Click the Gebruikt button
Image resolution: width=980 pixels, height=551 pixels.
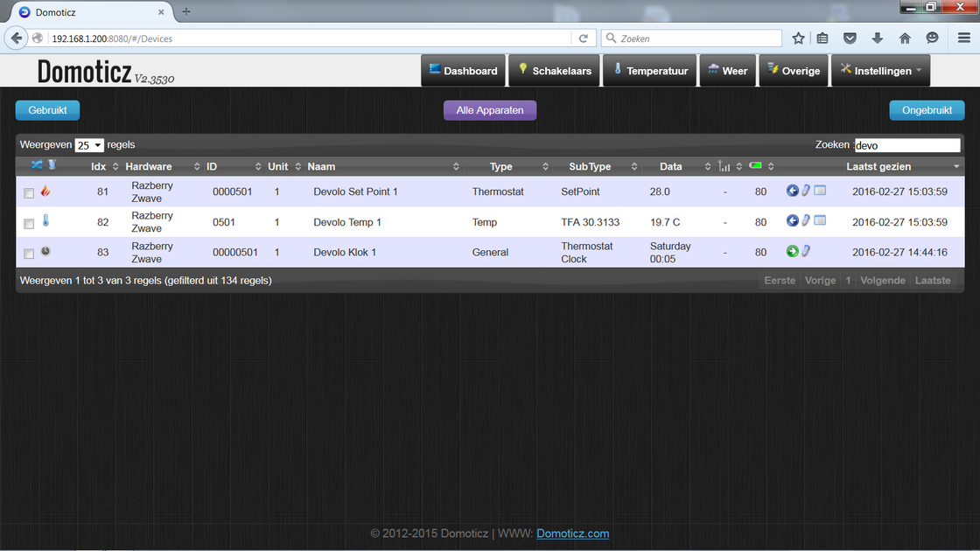47,110
